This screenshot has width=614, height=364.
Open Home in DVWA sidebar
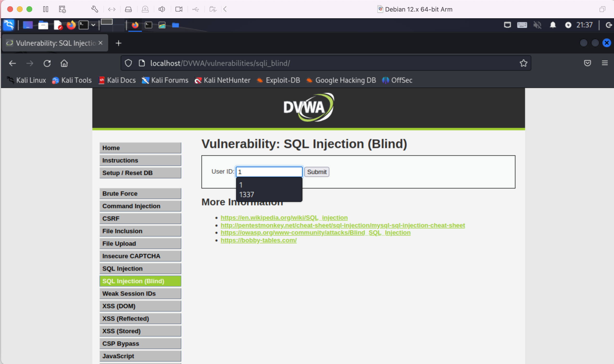tap(140, 148)
